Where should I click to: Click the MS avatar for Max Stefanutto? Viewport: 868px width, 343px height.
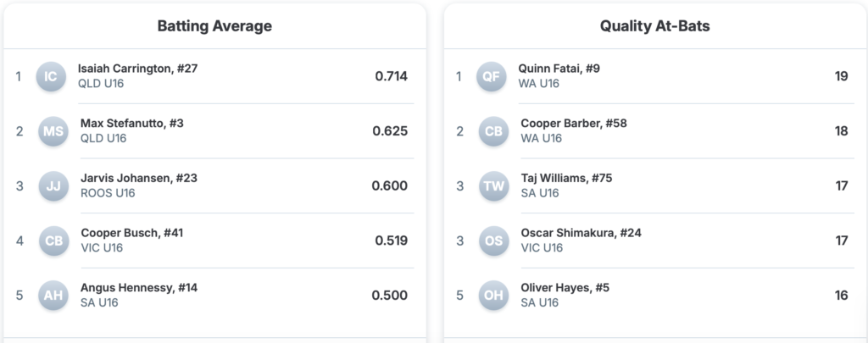(x=53, y=131)
